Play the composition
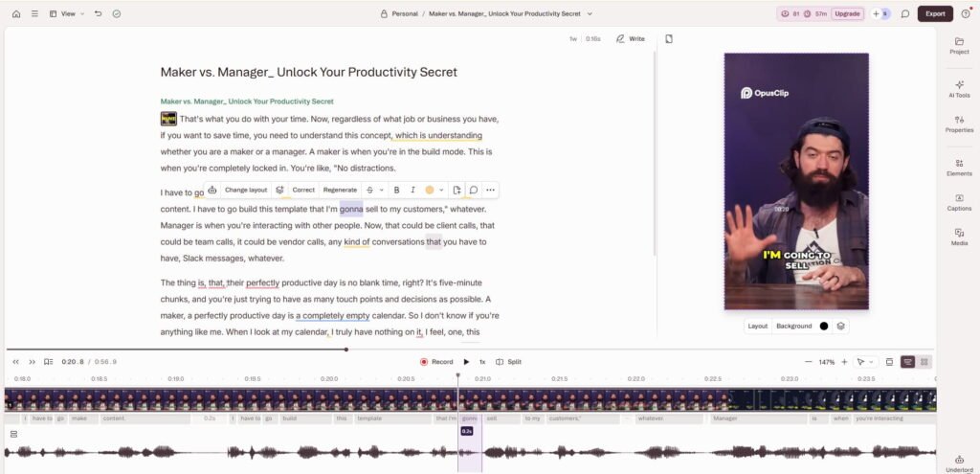980x474 pixels. point(466,361)
